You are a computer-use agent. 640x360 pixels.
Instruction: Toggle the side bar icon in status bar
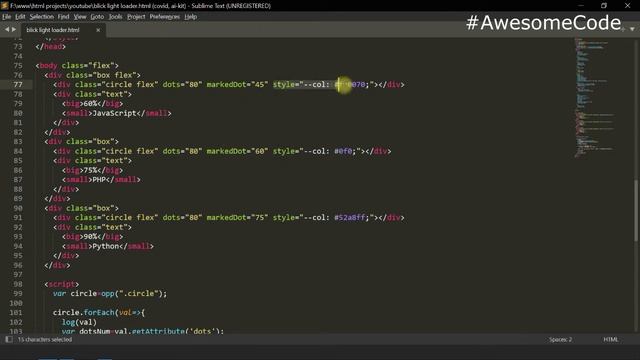(9, 339)
